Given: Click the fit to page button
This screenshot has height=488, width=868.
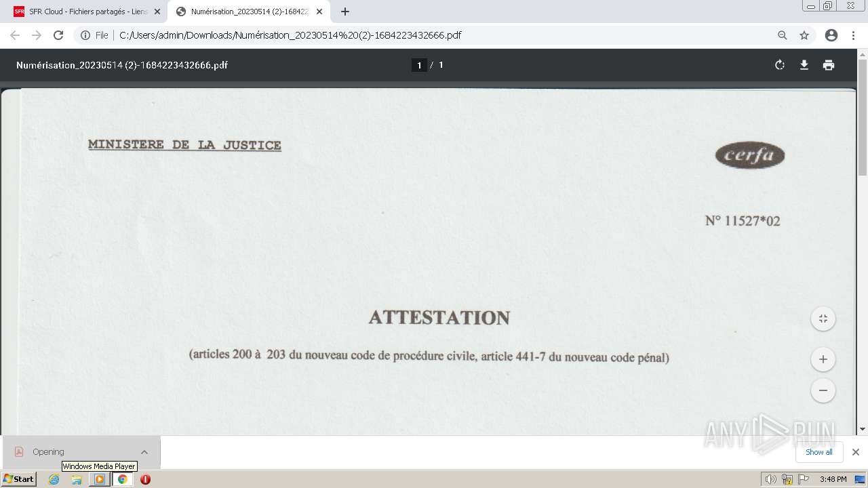Looking at the screenshot, I should [823, 319].
